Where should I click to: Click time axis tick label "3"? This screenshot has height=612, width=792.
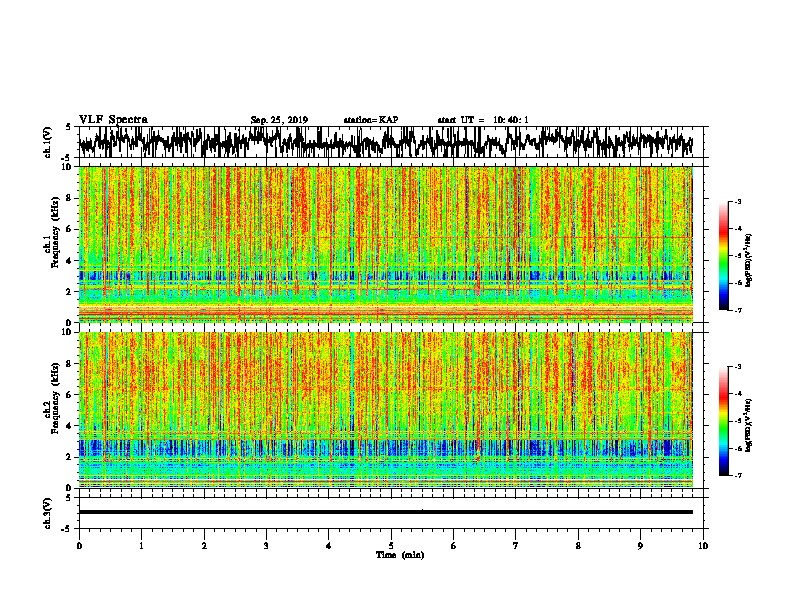coord(266,546)
